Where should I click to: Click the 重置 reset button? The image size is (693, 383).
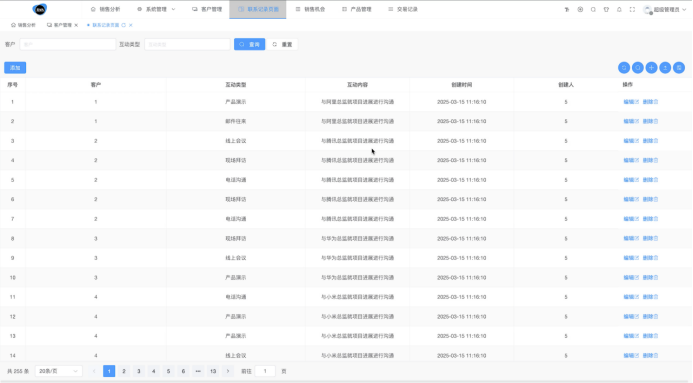(x=282, y=44)
